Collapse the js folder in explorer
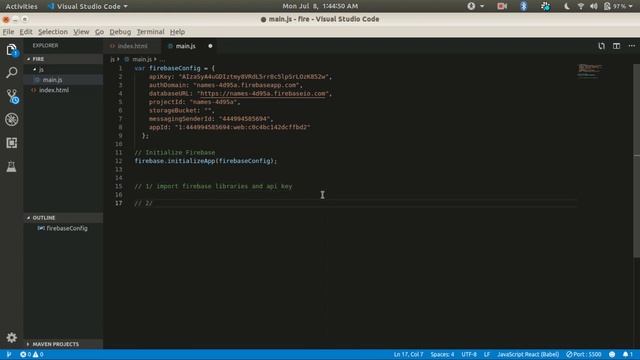 pyautogui.click(x=63, y=69)
